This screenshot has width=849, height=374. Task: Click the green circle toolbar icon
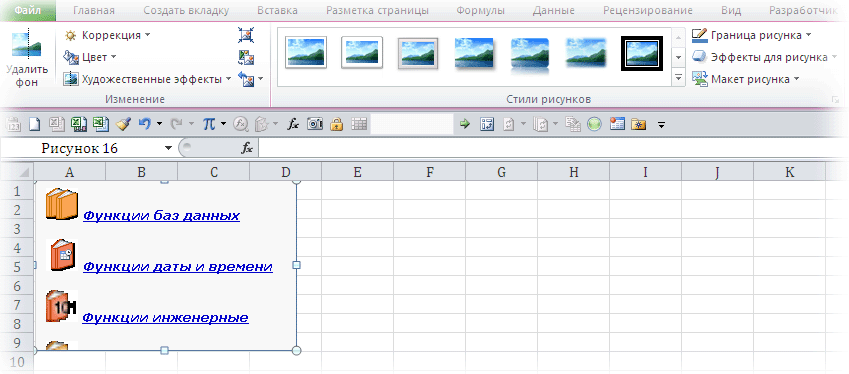[595, 124]
